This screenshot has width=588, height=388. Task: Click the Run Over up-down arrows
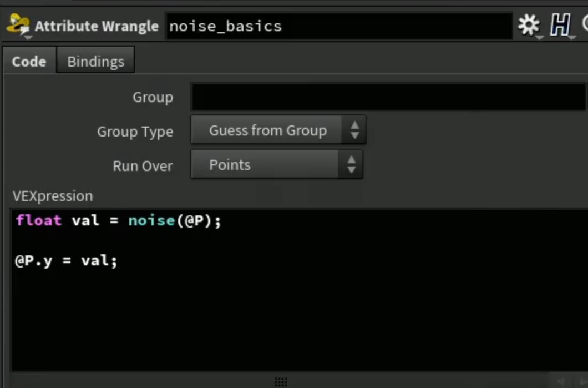[x=351, y=165]
